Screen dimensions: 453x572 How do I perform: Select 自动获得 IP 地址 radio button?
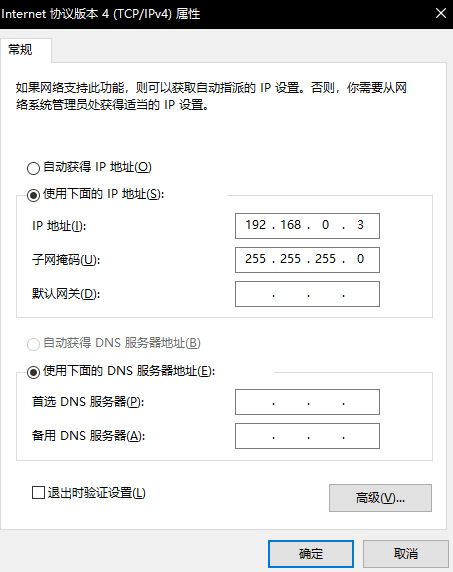pyautogui.click(x=34, y=168)
